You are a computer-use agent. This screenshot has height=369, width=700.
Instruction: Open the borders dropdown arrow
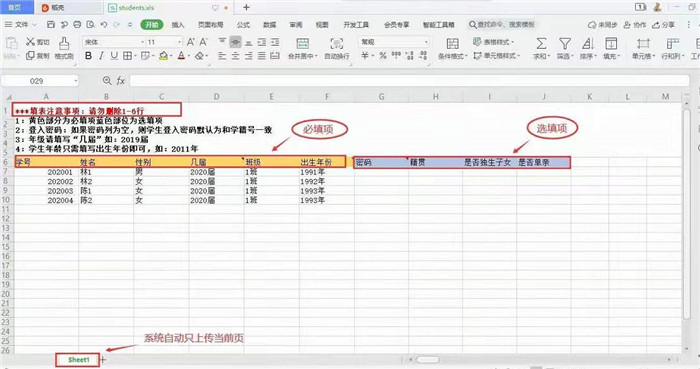(135, 56)
